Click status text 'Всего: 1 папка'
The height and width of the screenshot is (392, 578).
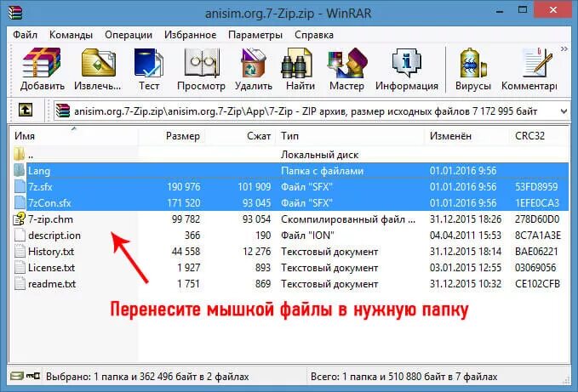tap(404, 377)
